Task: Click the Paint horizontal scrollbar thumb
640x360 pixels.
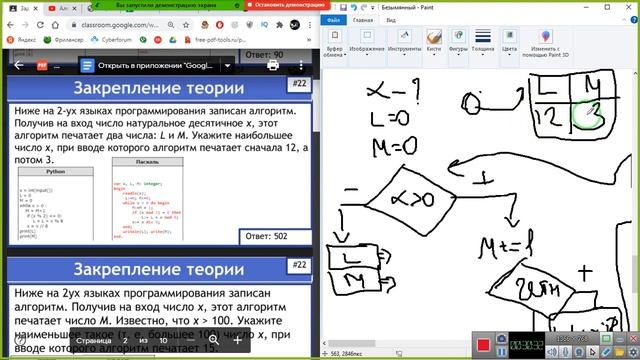Action: 351,343
